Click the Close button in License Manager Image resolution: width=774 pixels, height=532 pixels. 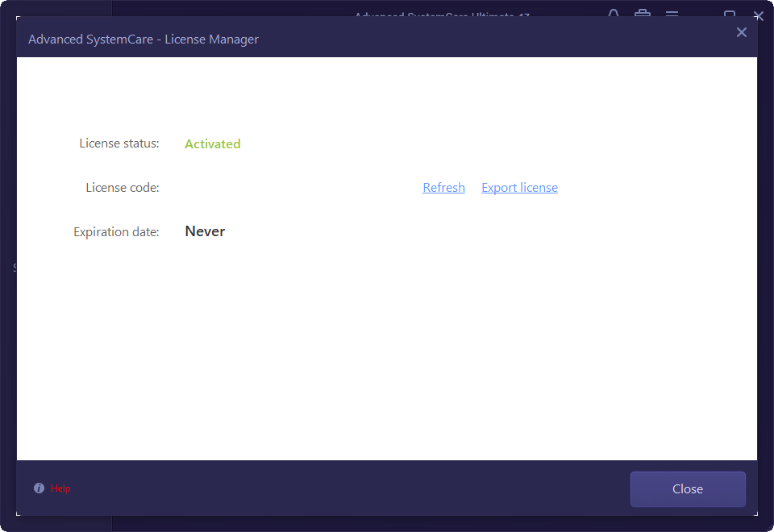coord(688,489)
